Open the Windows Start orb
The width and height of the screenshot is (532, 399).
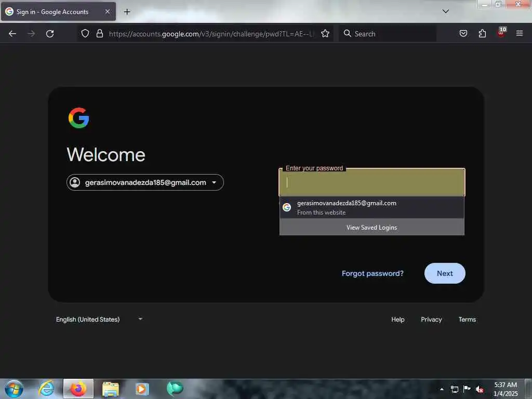pos(14,389)
